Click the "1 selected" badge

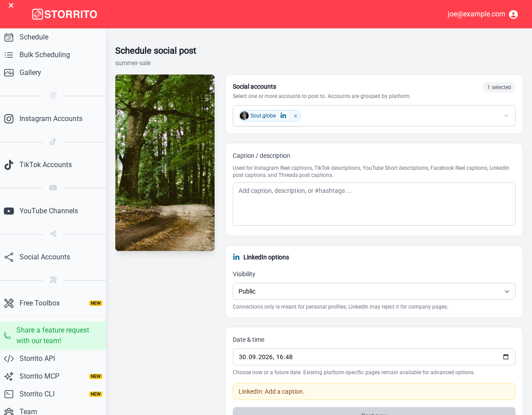pyautogui.click(x=499, y=87)
